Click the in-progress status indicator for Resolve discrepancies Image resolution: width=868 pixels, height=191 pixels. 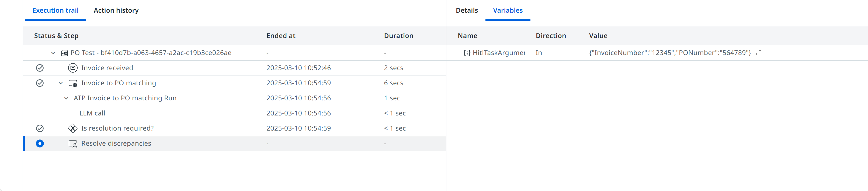tap(40, 144)
